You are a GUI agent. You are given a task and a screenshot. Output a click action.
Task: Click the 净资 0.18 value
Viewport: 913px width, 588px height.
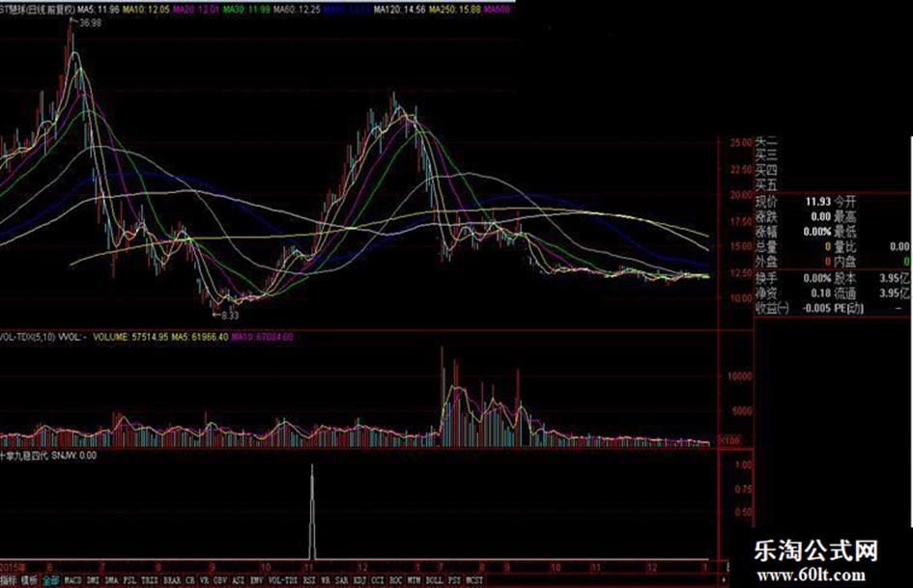[820, 294]
